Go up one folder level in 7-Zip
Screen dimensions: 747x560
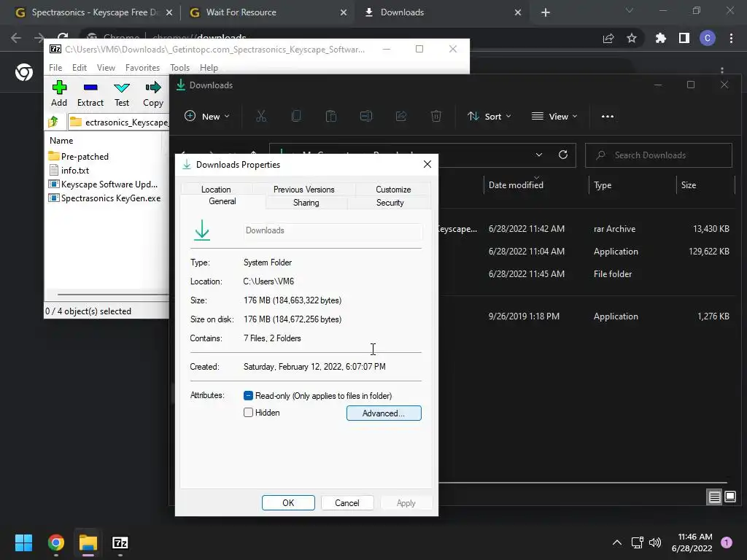tap(53, 122)
